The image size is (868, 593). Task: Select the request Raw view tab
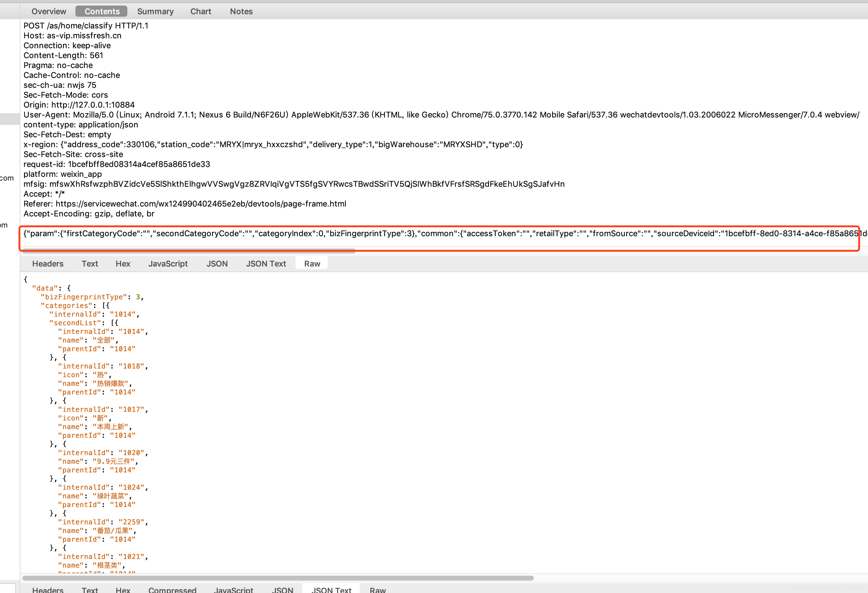pyautogui.click(x=312, y=263)
